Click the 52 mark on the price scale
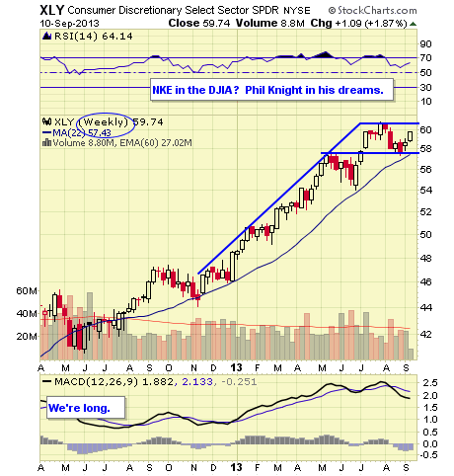454x476 pixels. pyautogui.click(x=425, y=211)
